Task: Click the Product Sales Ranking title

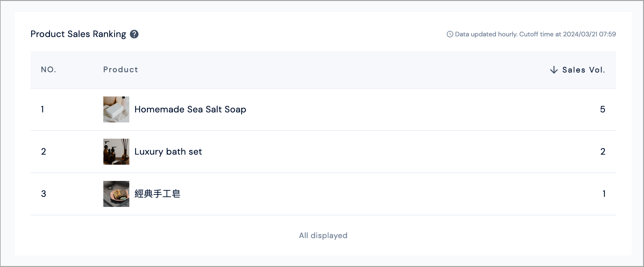Action: 78,34
